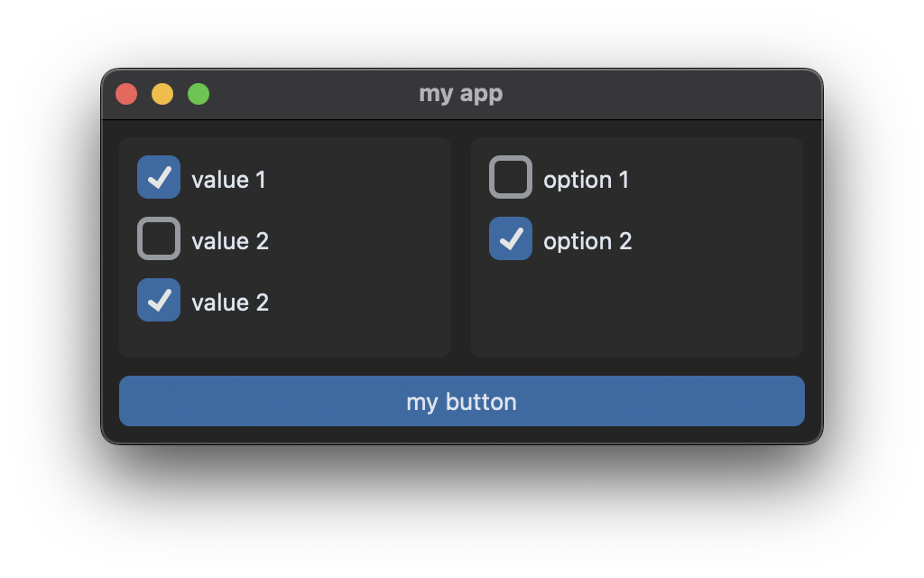The image size is (924, 578).
Task: Click the checkmark icon beside "option 2"
Action: [x=511, y=239]
